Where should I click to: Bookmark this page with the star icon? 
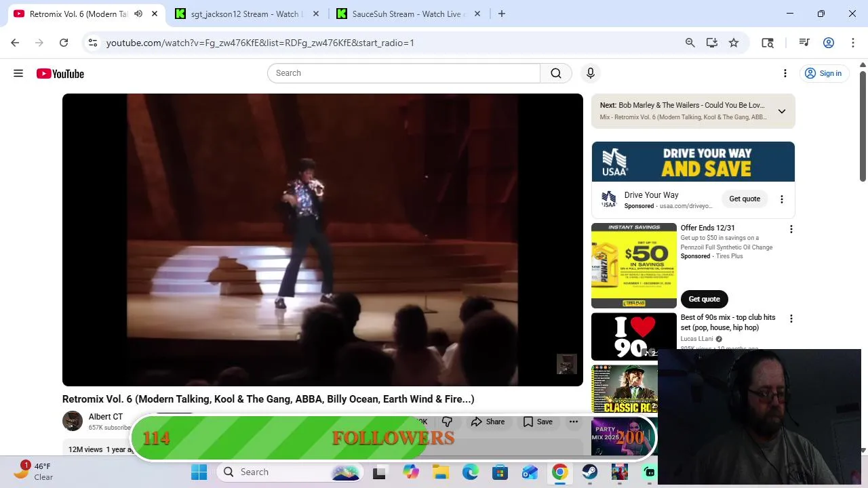734,43
